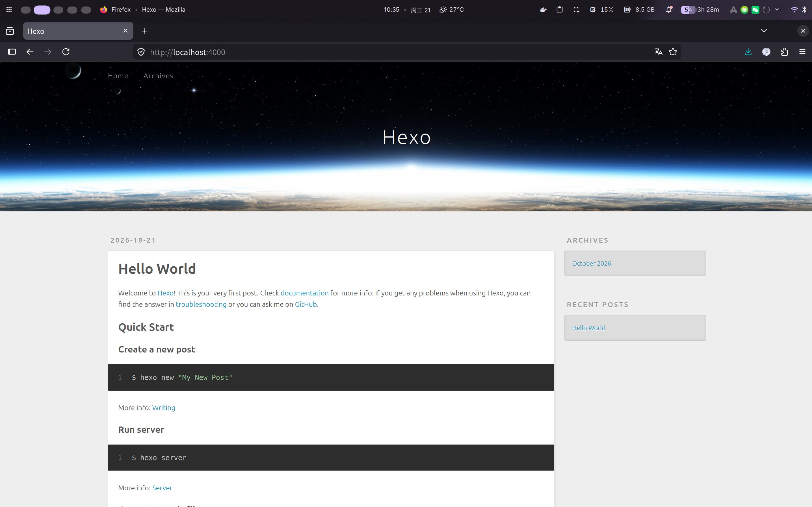Open the Docker whale tray icon
Screen dimensions: 812x507
click(x=543, y=10)
